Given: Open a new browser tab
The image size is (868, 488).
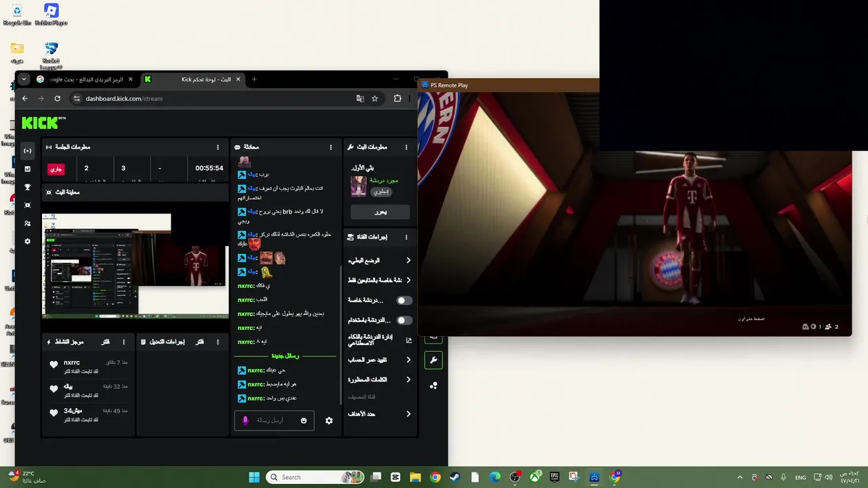Looking at the screenshot, I should pos(254,79).
